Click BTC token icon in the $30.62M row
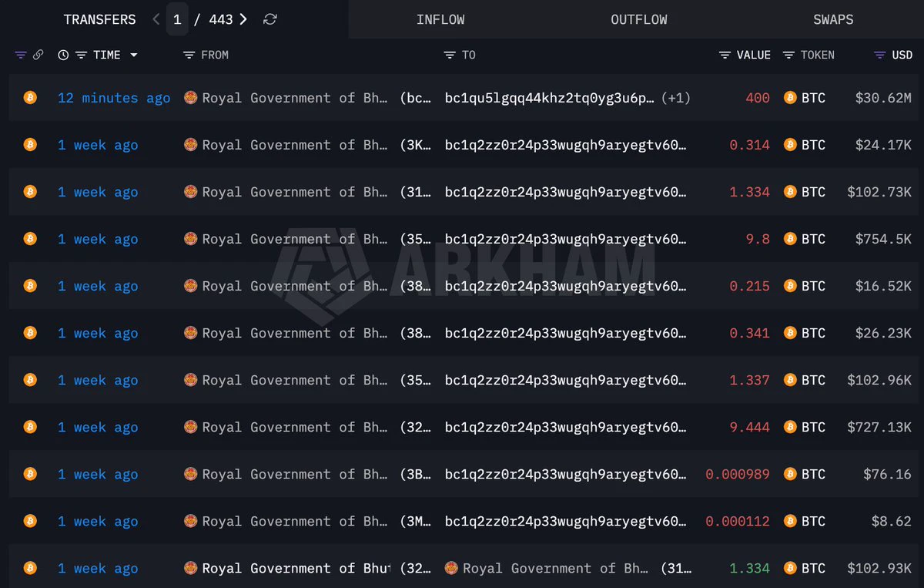This screenshot has height=588, width=924. point(790,98)
